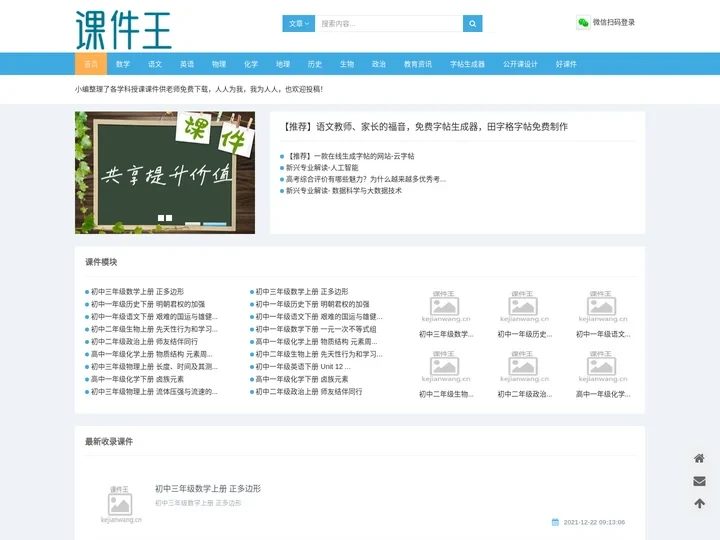
Task: Click floating home icon at right edge
Action: [699, 458]
